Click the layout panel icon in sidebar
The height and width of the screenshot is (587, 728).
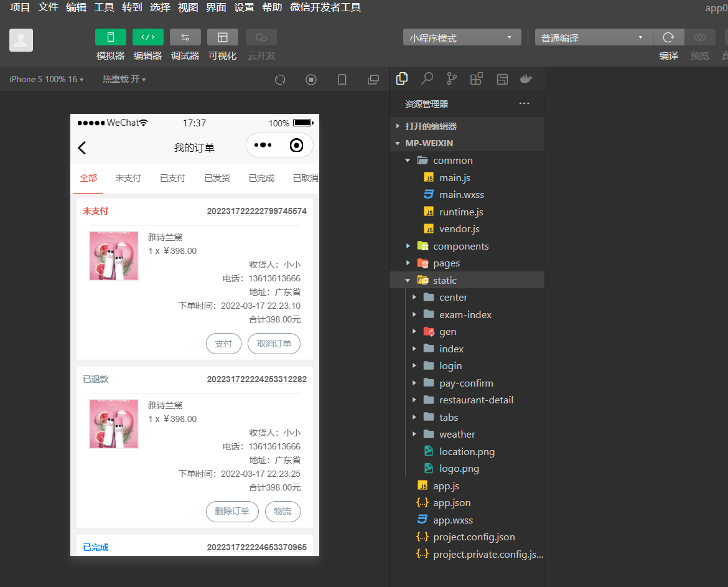pos(502,79)
